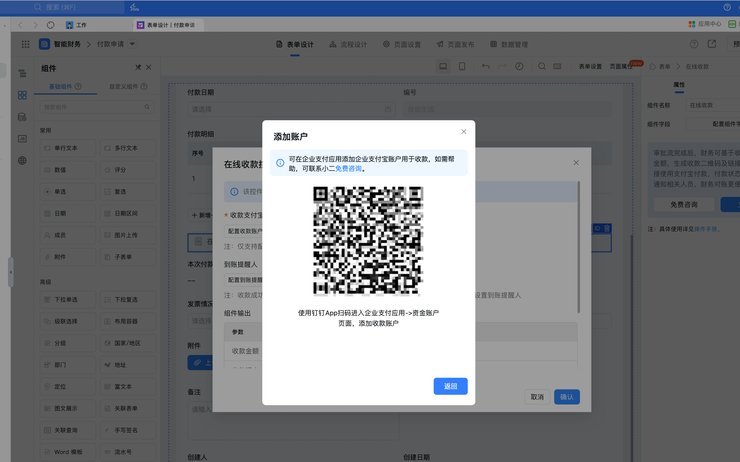The width and height of the screenshot is (740, 462).
Task: Click the QR code image
Action: coord(368,241)
